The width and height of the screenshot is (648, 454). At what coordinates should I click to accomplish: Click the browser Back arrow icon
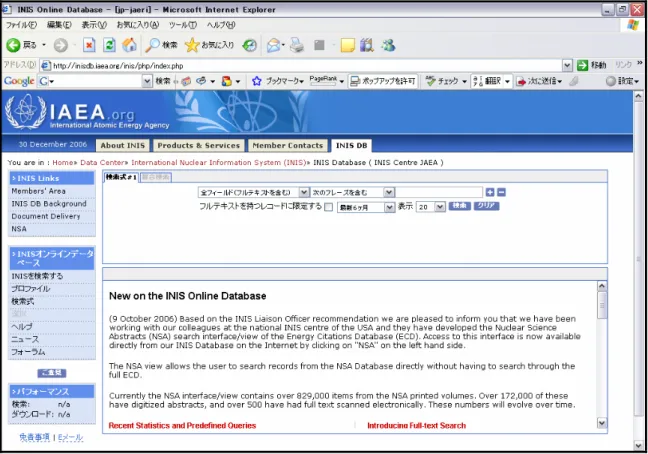tap(13, 45)
